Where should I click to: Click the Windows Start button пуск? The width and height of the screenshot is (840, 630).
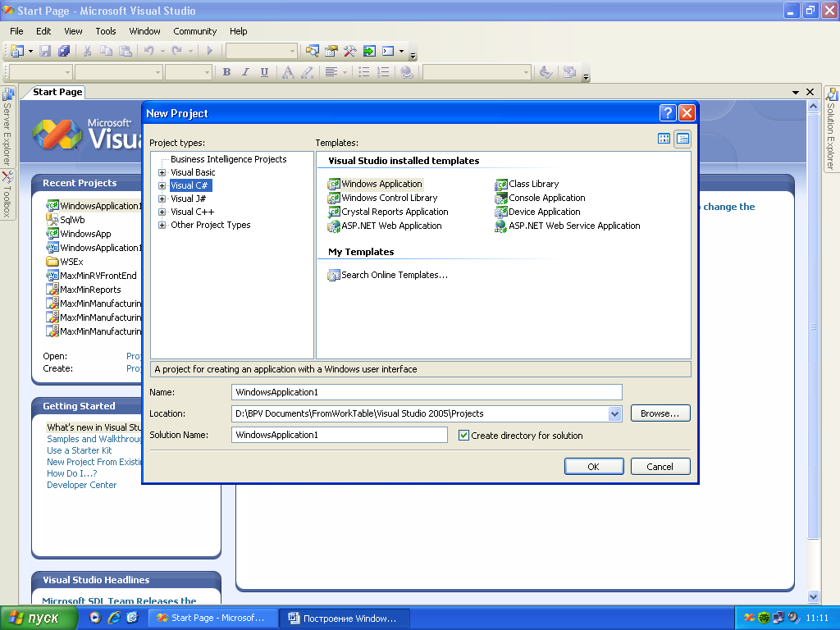click(38, 618)
